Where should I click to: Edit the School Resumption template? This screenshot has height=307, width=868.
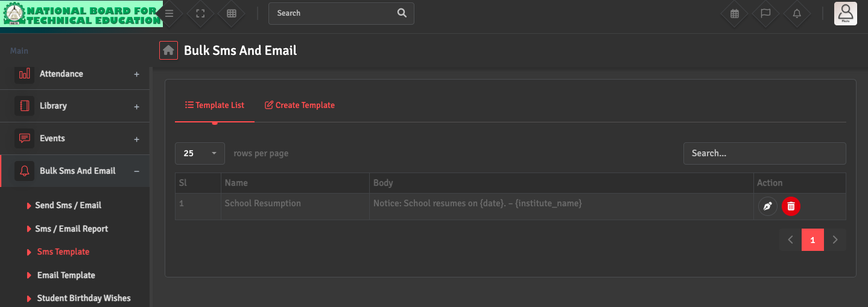[x=767, y=206]
